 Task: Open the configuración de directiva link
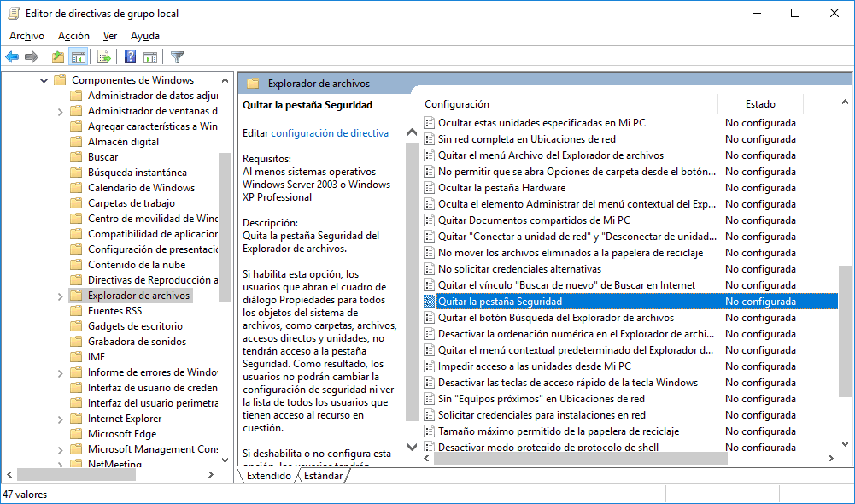330,133
